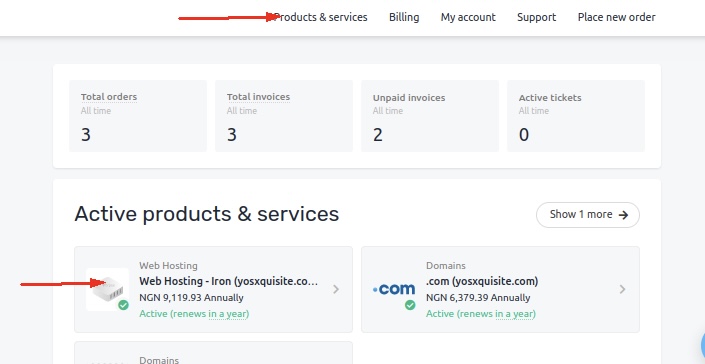Screen dimensions: 705x364
Task: Select the Total orders stat card
Action: pyautogui.click(x=138, y=116)
